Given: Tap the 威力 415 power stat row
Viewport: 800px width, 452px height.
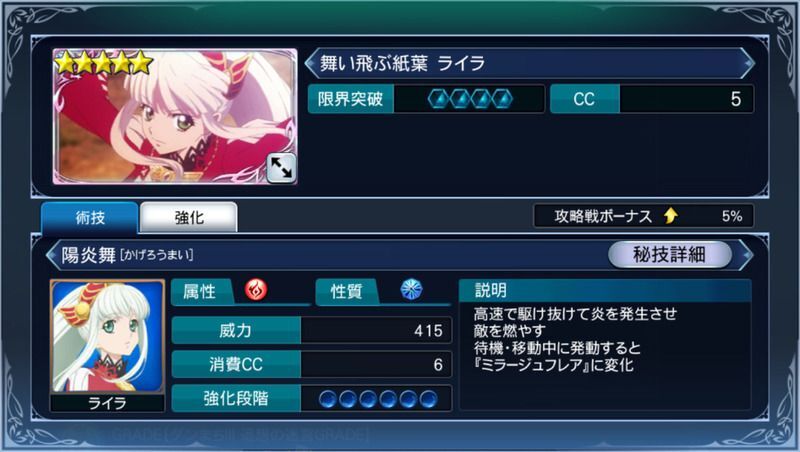Looking at the screenshot, I should pos(312,330).
